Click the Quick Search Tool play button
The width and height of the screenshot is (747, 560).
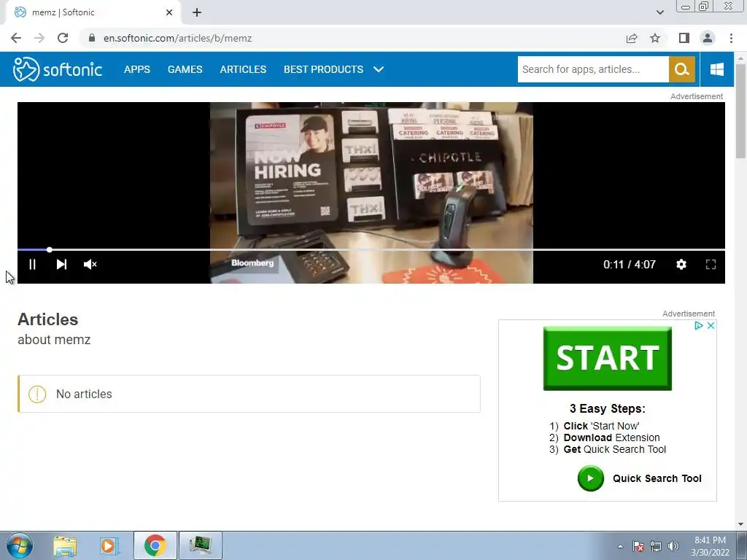[x=590, y=478]
